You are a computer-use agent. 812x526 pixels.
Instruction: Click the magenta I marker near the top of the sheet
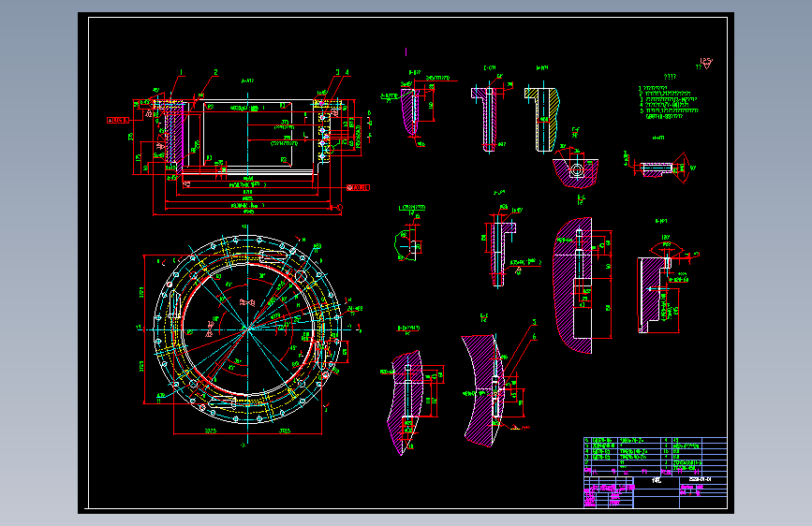click(x=406, y=51)
